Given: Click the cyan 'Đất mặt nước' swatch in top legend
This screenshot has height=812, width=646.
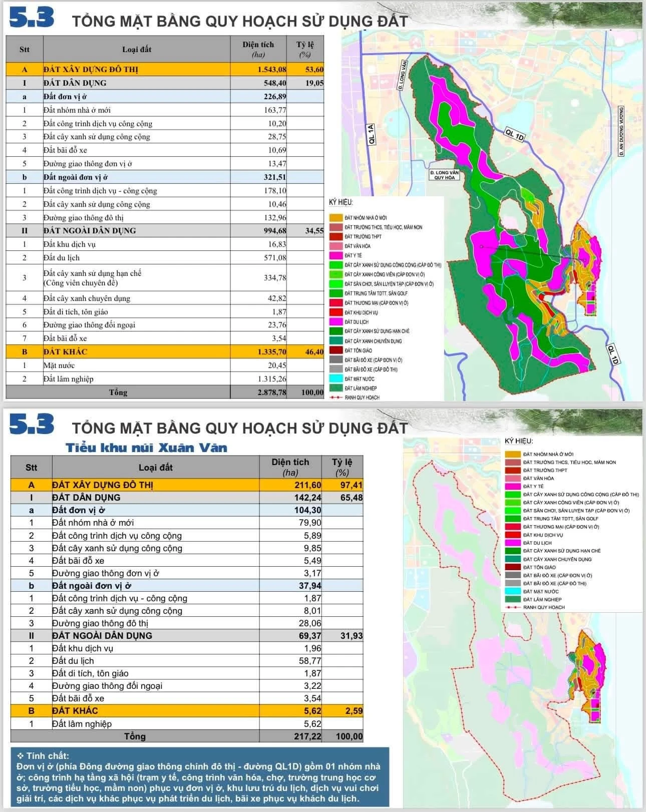Looking at the screenshot, I should [336, 379].
